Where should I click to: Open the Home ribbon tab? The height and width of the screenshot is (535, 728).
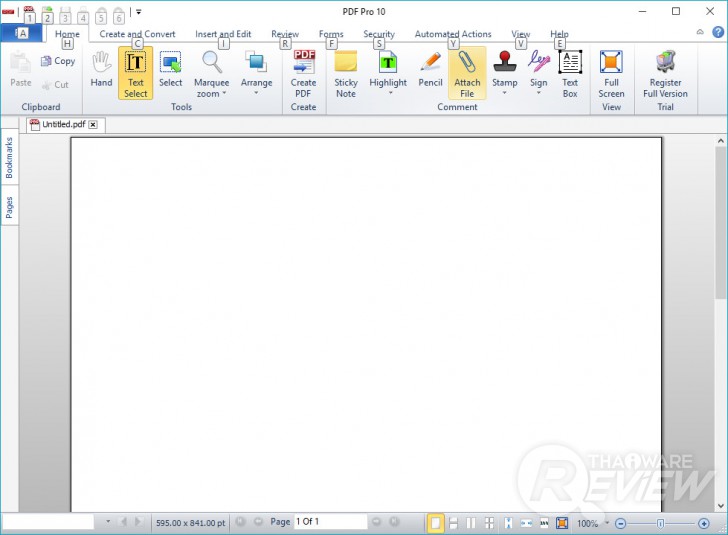pyautogui.click(x=67, y=34)
